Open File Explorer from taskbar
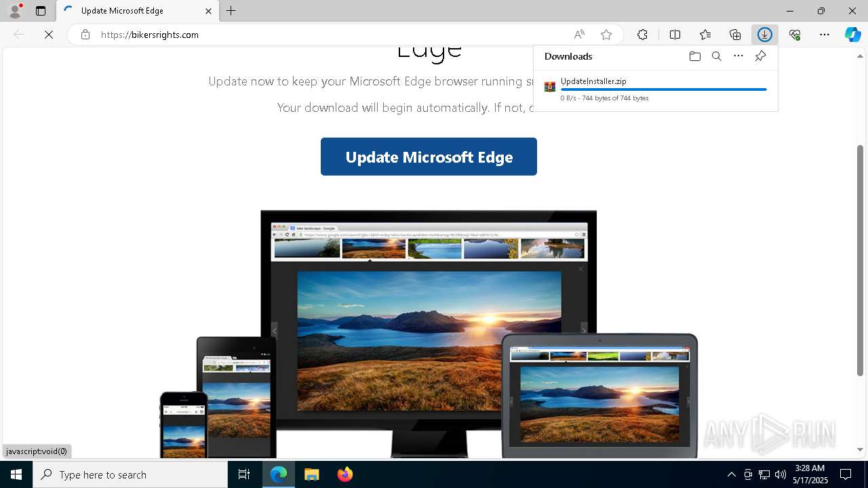868x488 pixels. (311, 474)
